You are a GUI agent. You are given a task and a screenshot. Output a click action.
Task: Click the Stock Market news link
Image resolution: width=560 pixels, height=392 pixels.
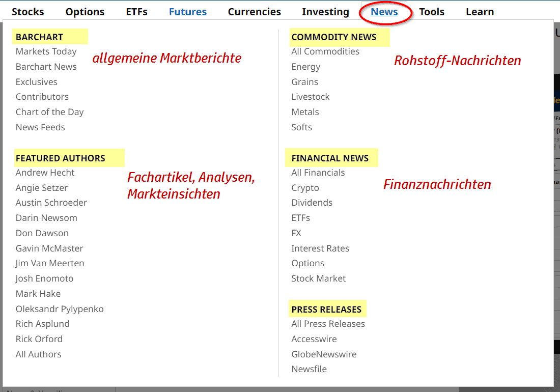318,278
